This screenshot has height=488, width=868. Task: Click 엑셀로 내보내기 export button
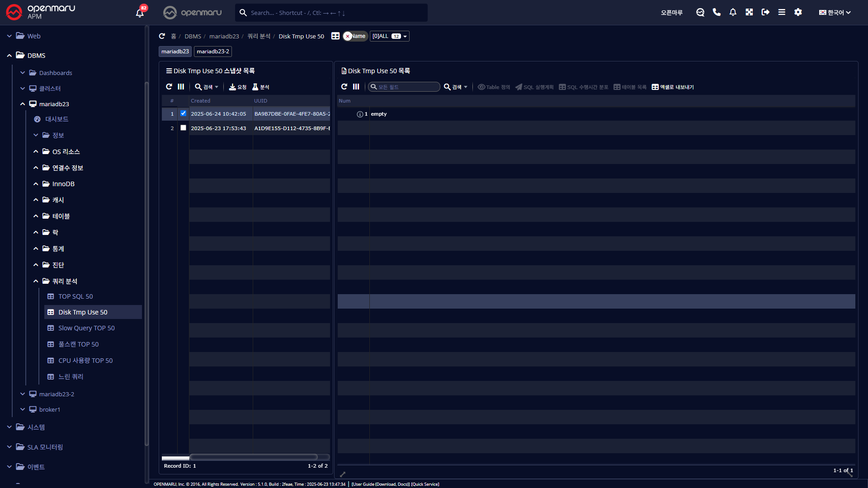tap(673, 87)
